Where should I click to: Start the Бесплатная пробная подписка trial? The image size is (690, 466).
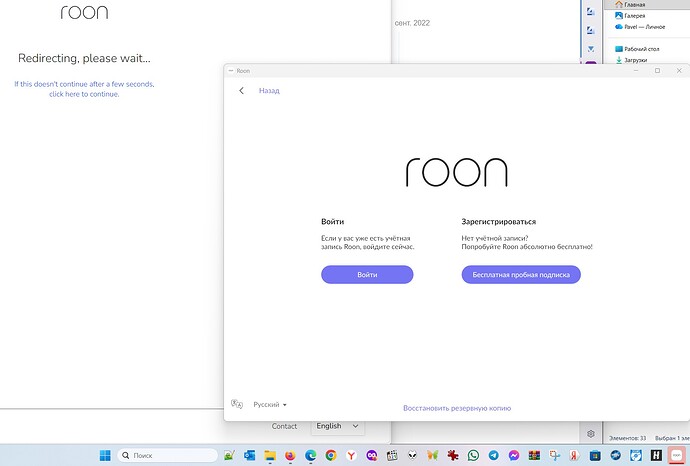tap(521, 275)
